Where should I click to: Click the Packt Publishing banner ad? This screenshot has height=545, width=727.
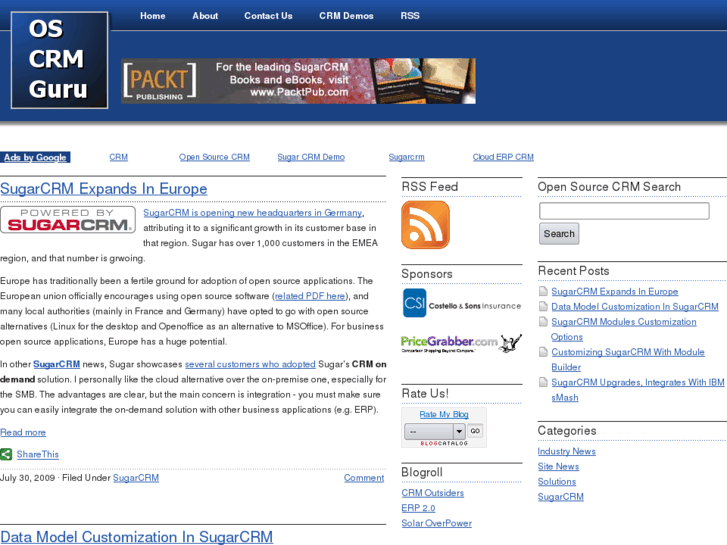298,81
